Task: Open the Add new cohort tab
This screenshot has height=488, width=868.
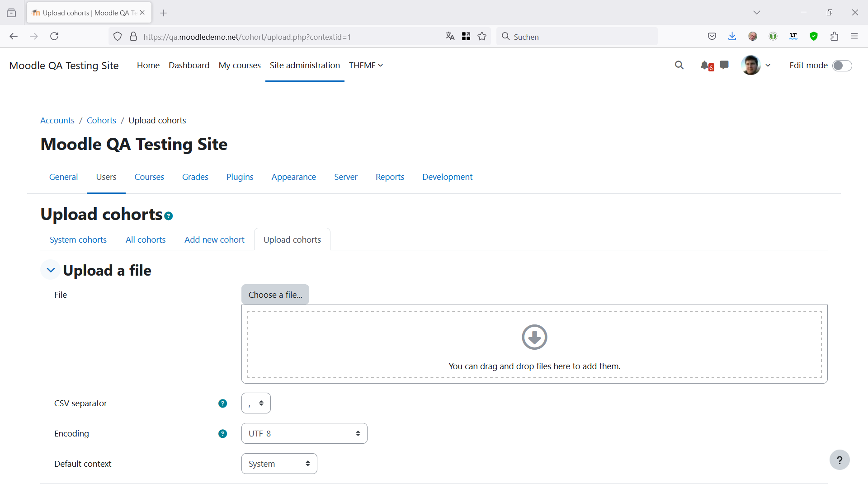Action: 214,240
